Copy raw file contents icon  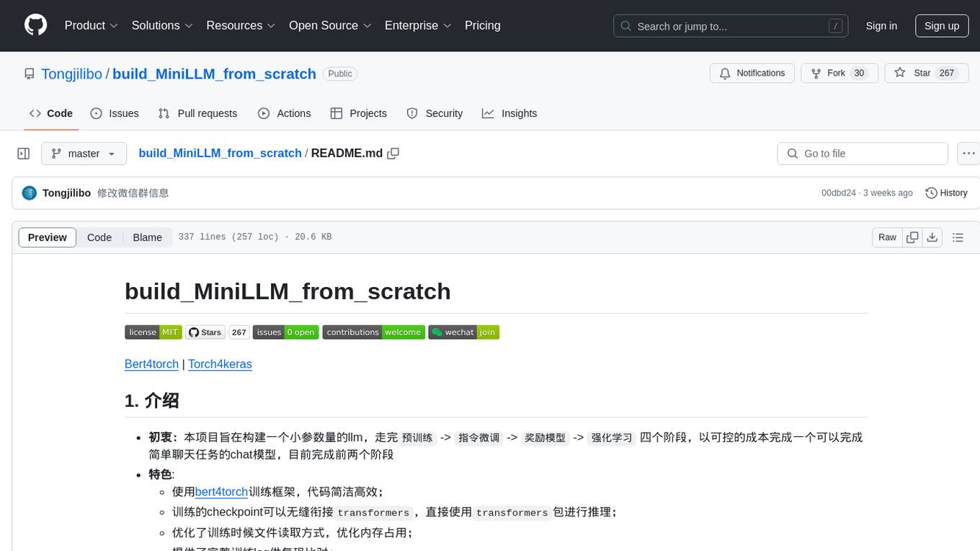click(912, 237)
